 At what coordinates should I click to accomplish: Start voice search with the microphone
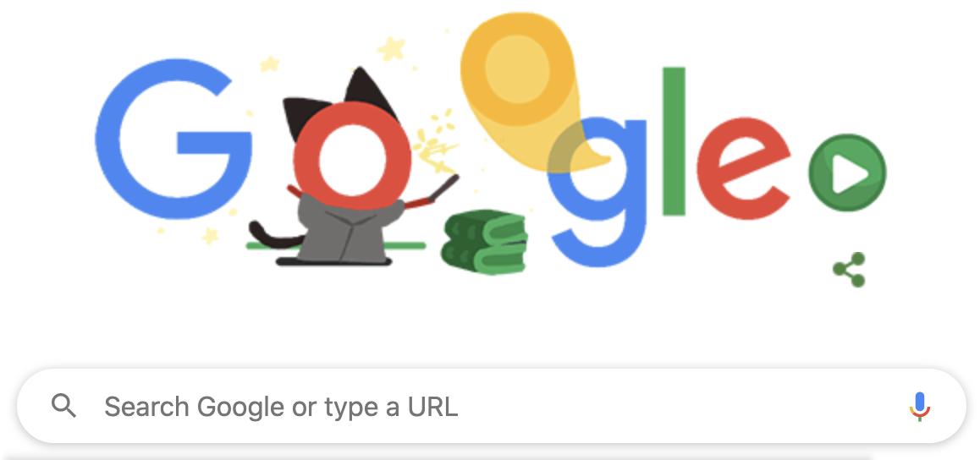919,407
